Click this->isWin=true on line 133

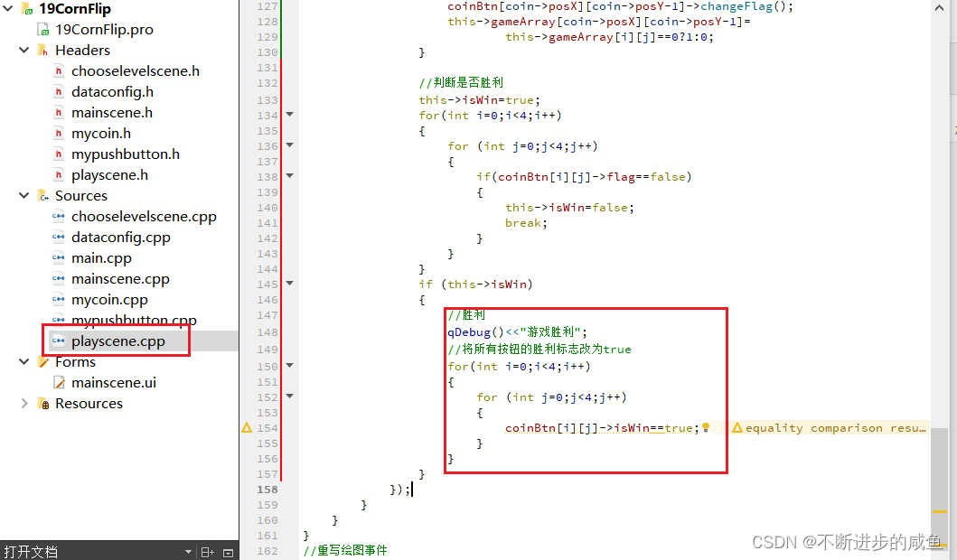[479, 99]
